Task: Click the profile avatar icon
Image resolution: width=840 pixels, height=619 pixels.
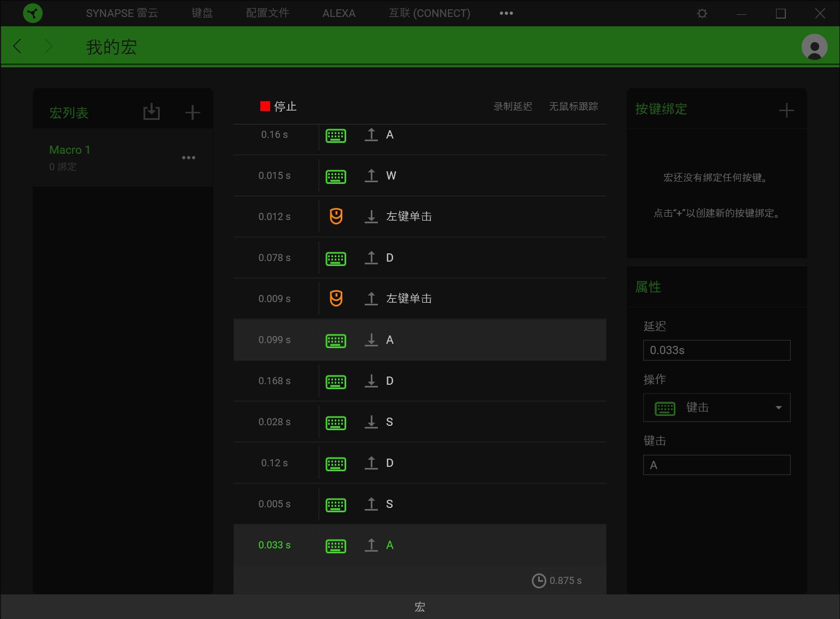Action: click(814, 47)
